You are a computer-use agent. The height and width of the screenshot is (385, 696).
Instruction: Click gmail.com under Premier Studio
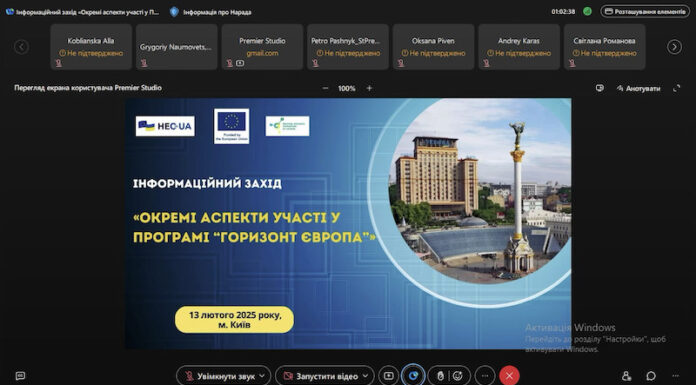click(x=262, y=53)
